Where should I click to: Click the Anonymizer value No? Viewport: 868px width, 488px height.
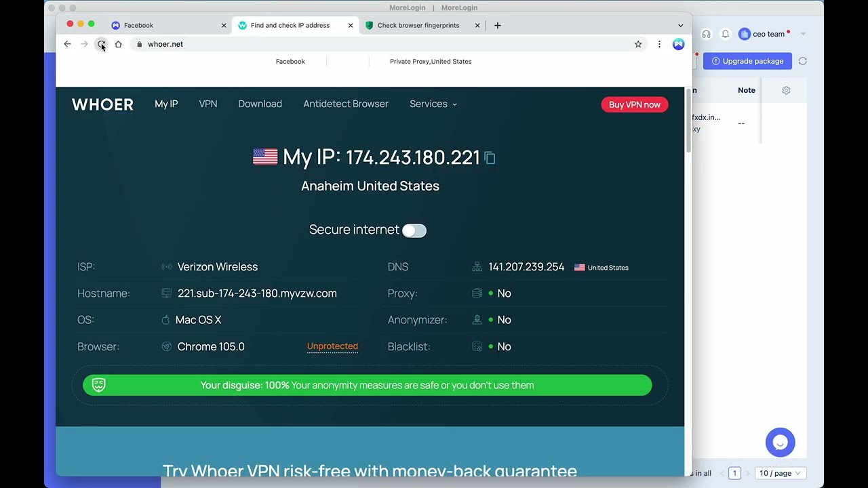(504, 320)
